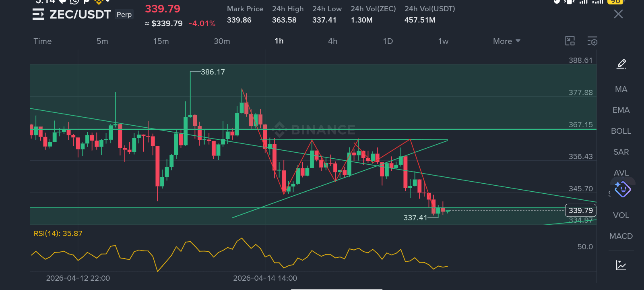Select the 1h timeframe
The width and height of the screenshot is (644, 290).
pyautogui.click(x=279, y=41)
